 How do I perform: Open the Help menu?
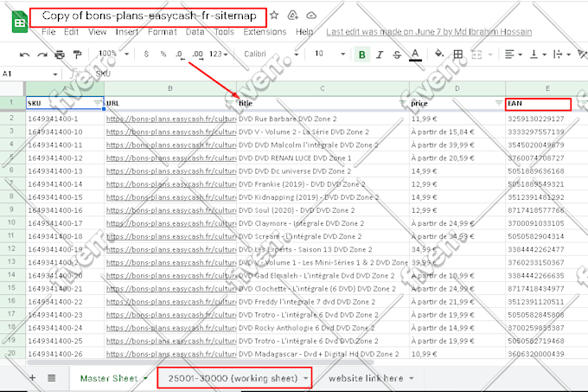[304, 32]
